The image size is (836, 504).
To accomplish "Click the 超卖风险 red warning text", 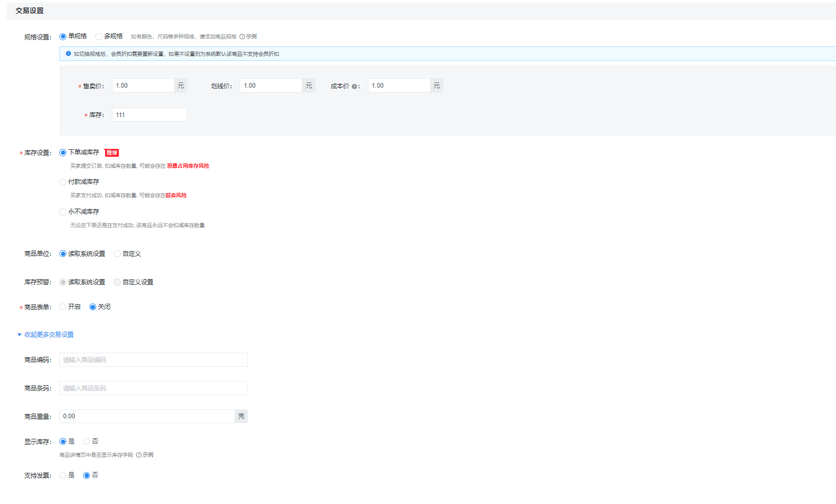I will [176, 196].
